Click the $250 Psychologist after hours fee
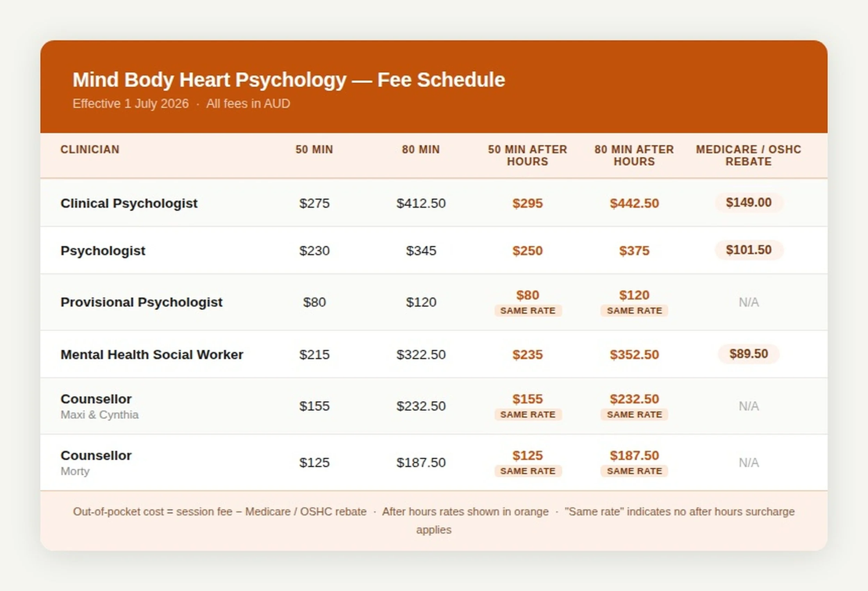 [x=527, y=251]
